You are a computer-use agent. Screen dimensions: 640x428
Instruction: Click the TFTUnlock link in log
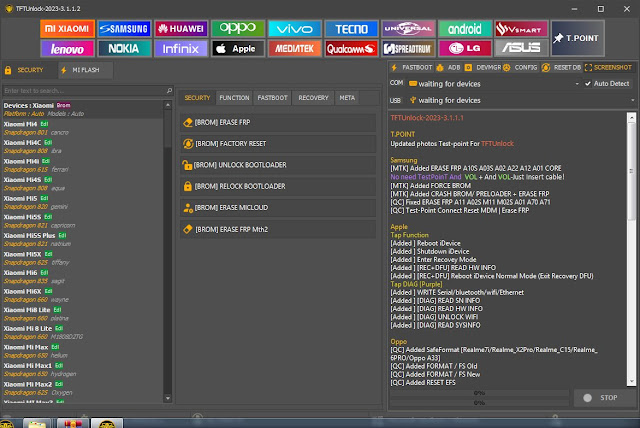click(x=497, y=144)
